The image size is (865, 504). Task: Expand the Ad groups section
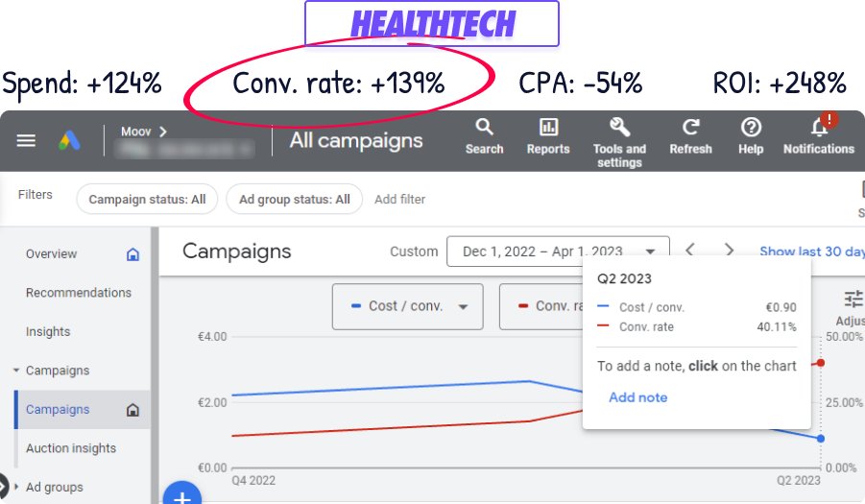[15, 487]
